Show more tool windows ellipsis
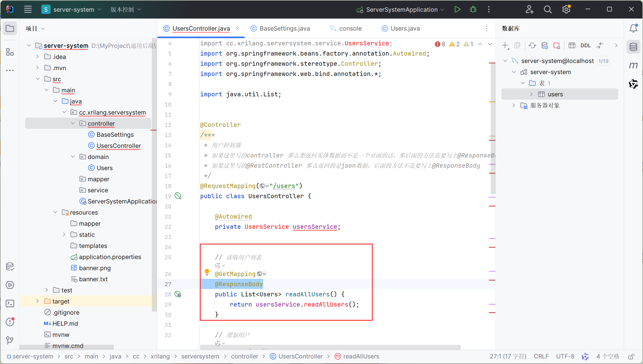 [10, 70]
